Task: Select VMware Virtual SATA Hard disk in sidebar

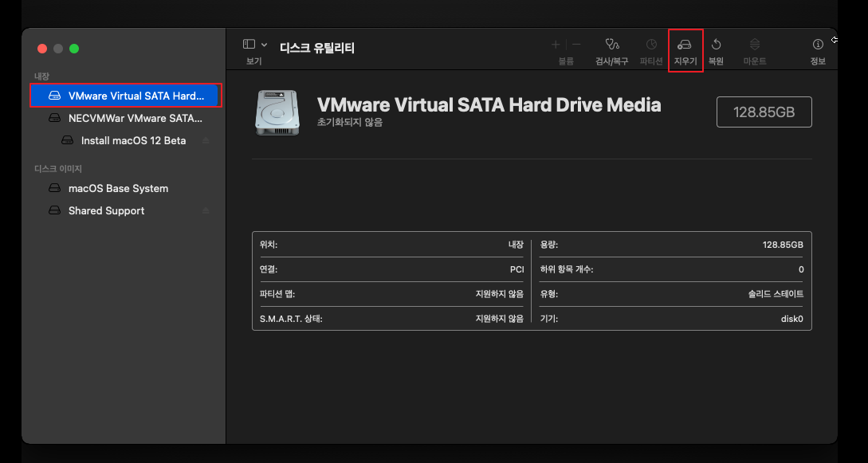Action: pos(126,96)
